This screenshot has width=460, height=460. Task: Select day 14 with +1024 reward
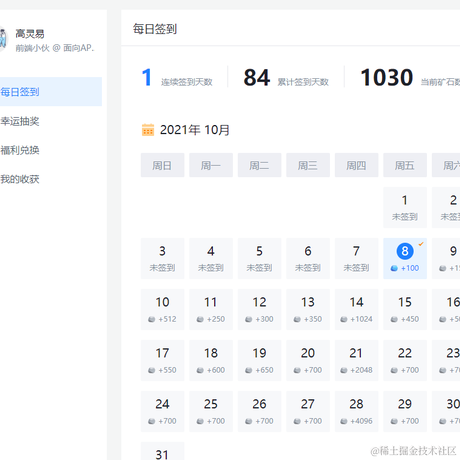356,309
